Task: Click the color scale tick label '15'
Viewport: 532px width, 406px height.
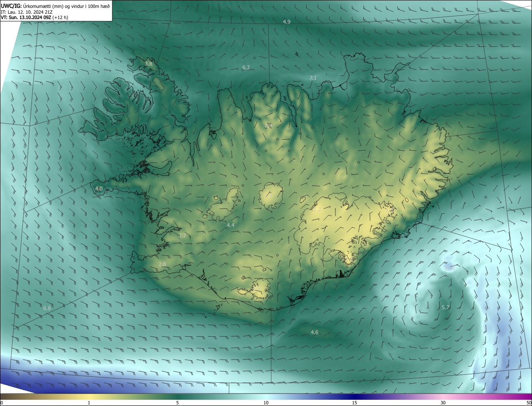Action: point(355,403)
